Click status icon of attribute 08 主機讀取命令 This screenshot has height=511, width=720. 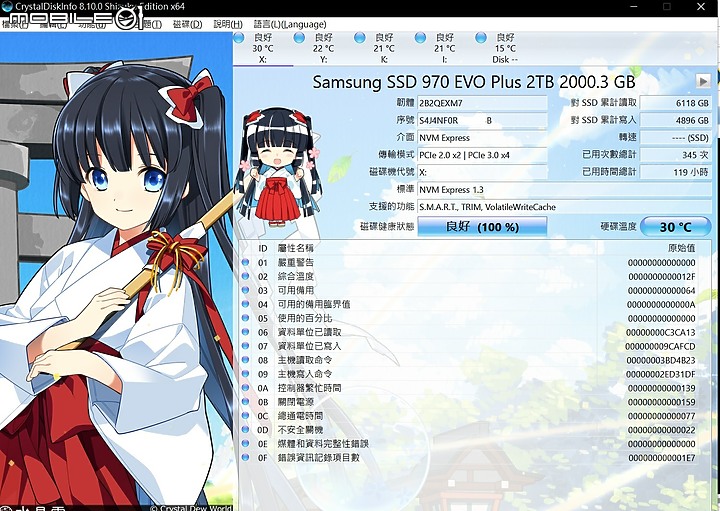point(245,359)
